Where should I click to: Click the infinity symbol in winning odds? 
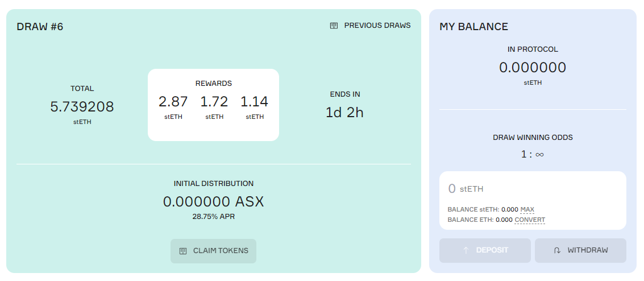[539, 155]
